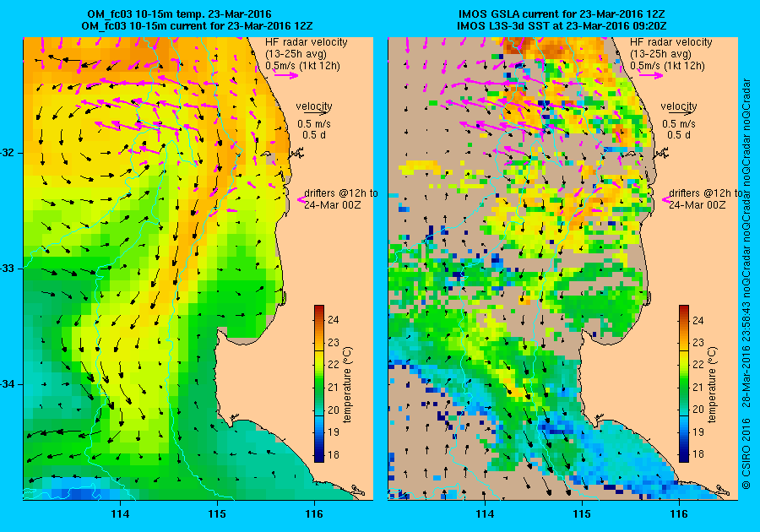Click the left map temperature color bar

pyautogui.click(x=319, y=383)
